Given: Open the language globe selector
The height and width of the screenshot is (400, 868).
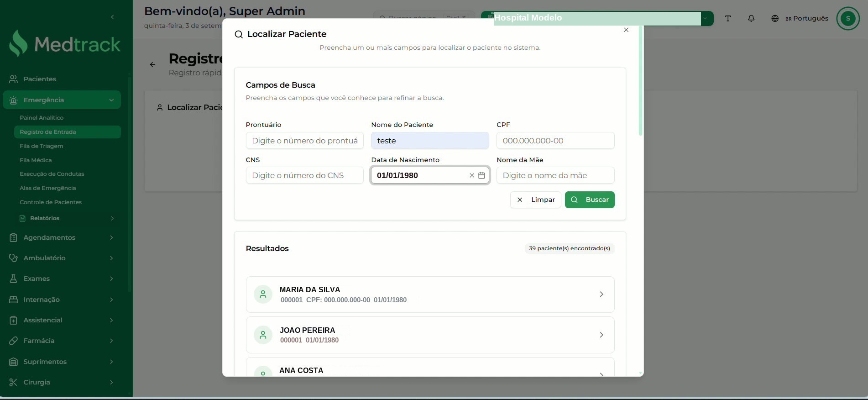Looking at the screenshot, I should (x=775, y=18).
